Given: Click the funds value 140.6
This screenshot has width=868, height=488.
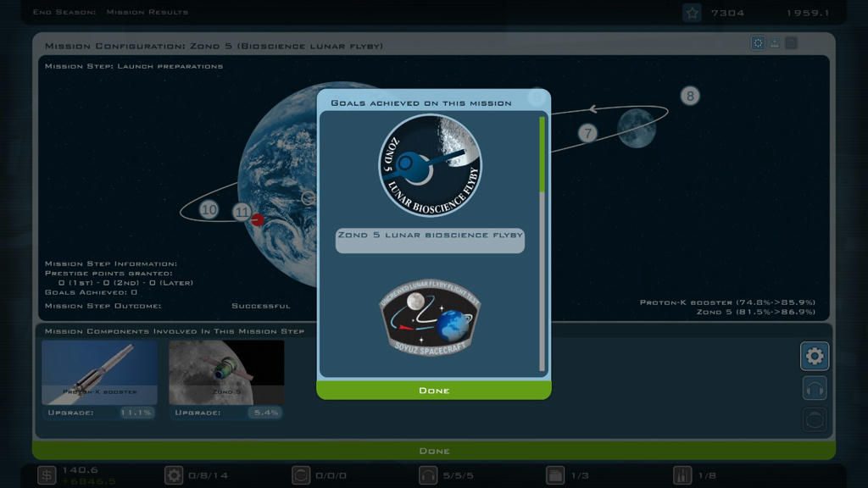Looking at the screenshot, I should pyautogui.click(x=81, y=469).
